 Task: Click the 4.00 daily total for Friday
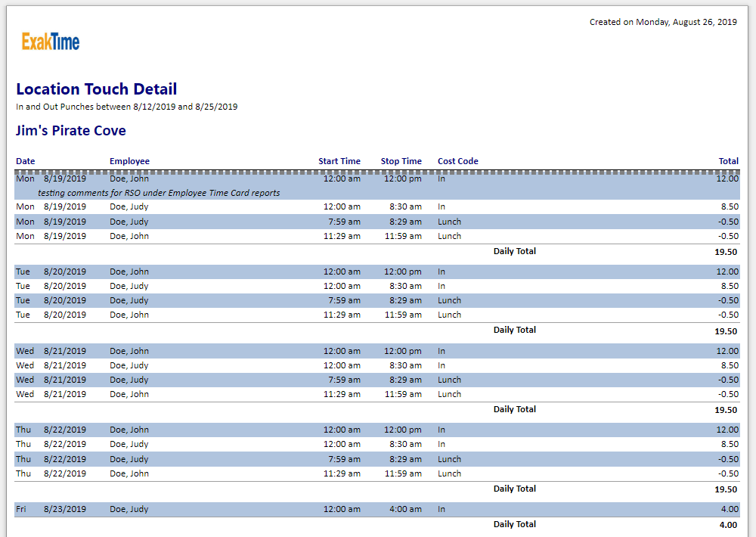pyautogui.click(x=728, y=525)
